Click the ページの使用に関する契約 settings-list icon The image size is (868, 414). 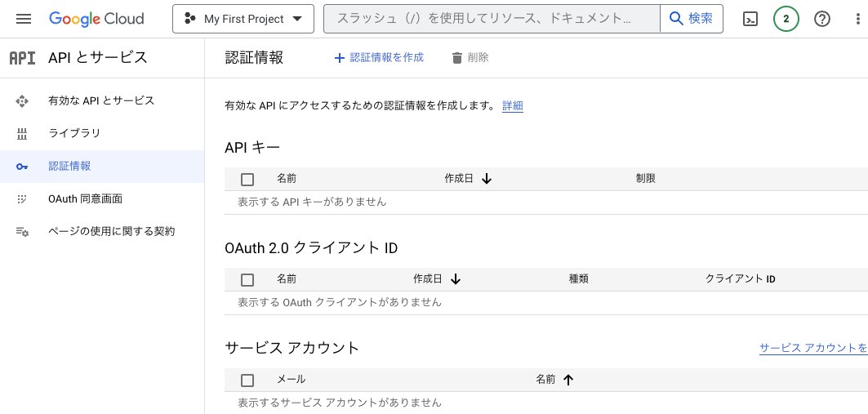(22, 232)
